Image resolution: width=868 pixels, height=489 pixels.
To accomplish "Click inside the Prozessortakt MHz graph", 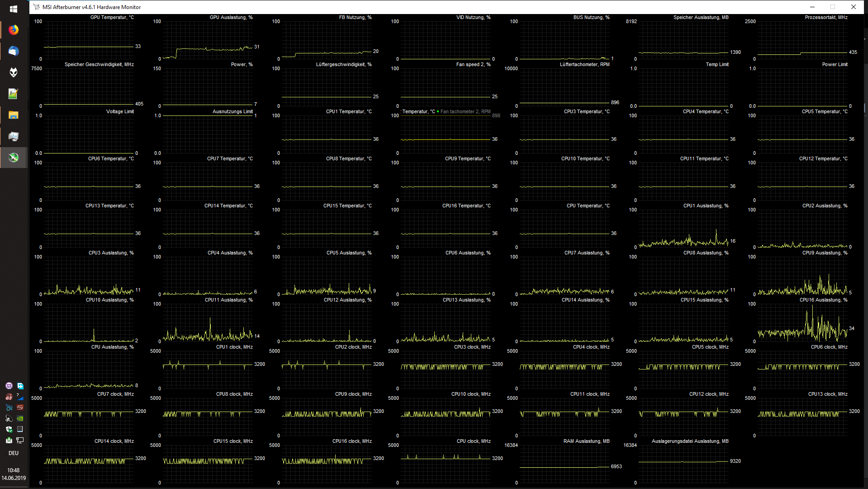I will pos(802,40).
